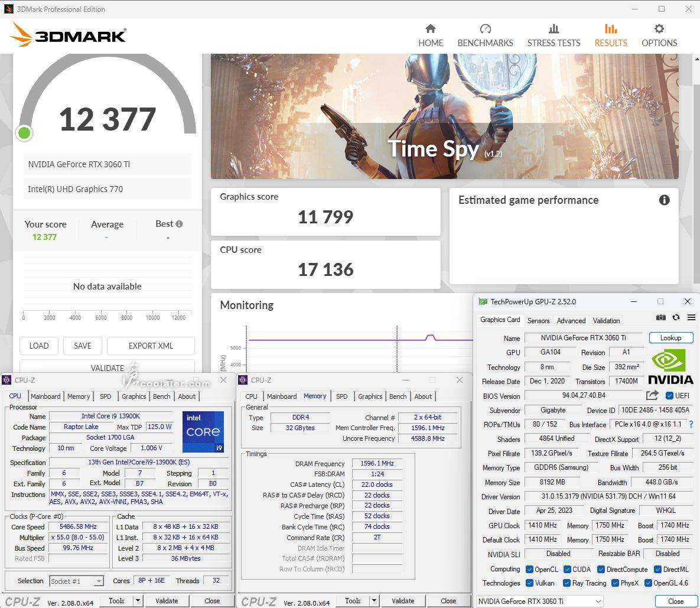Toggle the Ray Tracing checkbox
Viewport: 700px width, 608px height.
tap(566, 583)
